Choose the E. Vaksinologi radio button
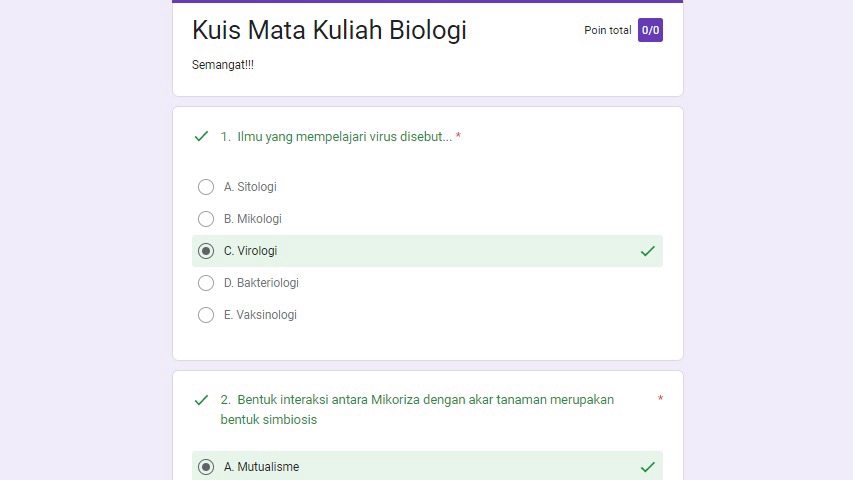This screenshot has height=480, width=853. [206, 315]
